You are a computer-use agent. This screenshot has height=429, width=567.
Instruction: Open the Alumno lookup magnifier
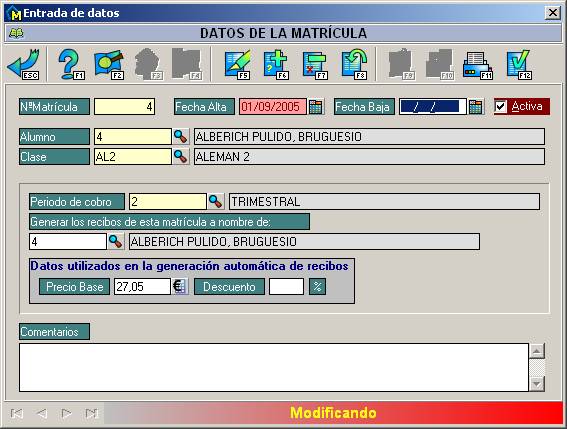[x=180, y=136]
